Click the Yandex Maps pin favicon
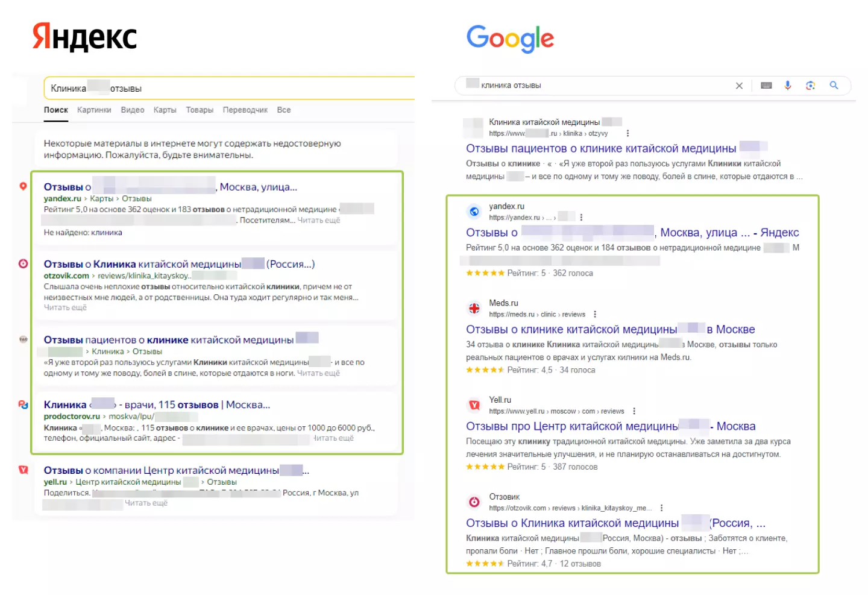868x595 pixels. pyautogui.click(x=23, y=186)
